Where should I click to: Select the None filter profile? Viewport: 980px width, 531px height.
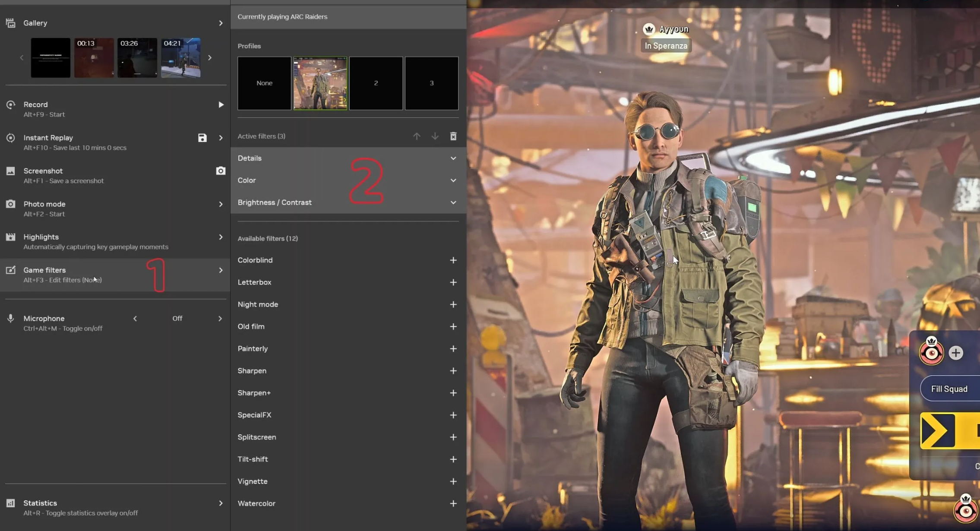click(x=264, y=83)
